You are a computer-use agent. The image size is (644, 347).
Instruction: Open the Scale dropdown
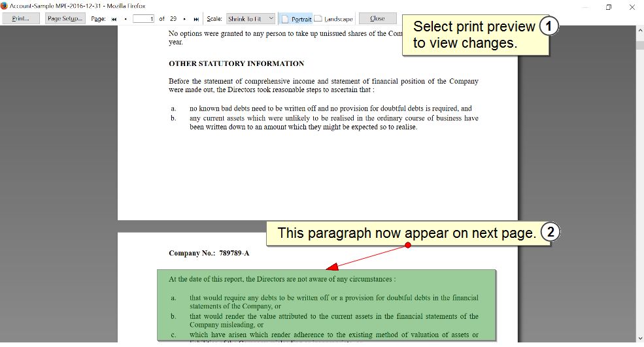point(250,19)
